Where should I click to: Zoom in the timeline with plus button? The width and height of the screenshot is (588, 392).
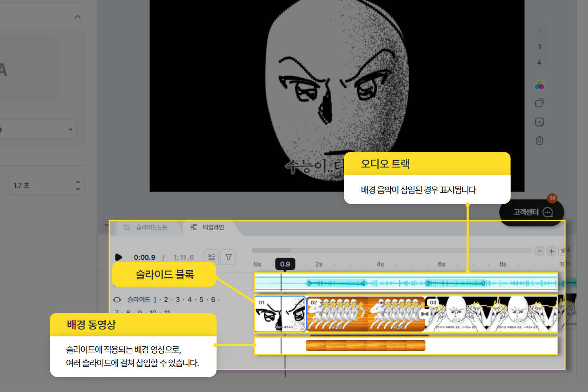click(551, 251)
